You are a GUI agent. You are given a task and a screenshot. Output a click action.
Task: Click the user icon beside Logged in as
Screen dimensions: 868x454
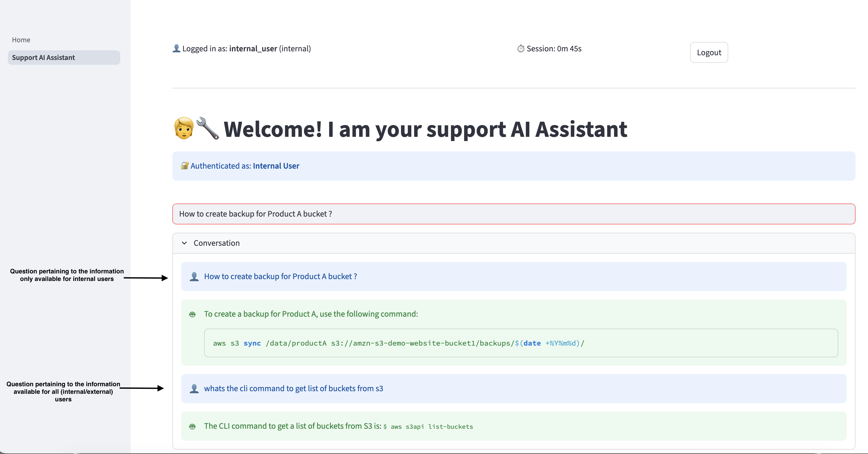[176, 48]
